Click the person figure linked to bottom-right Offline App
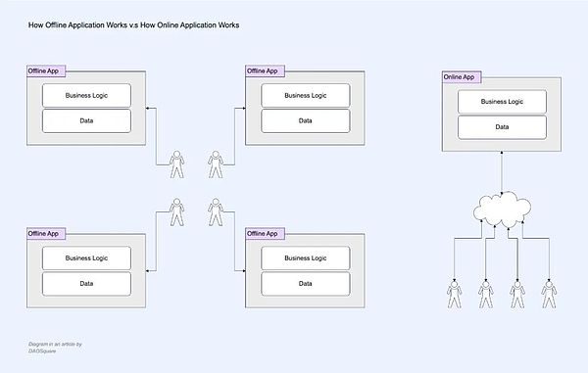Viewport: 588px width, 373px height. [216, 212]
